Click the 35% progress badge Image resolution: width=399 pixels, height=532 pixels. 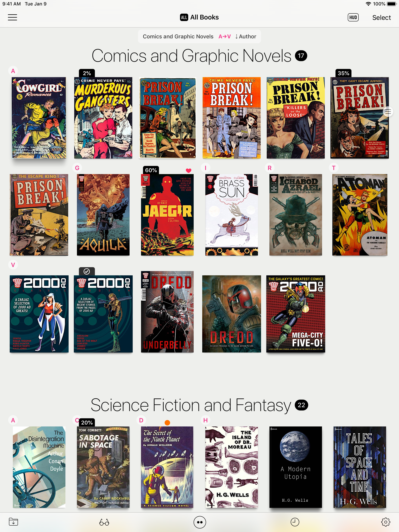coord(343,73)
